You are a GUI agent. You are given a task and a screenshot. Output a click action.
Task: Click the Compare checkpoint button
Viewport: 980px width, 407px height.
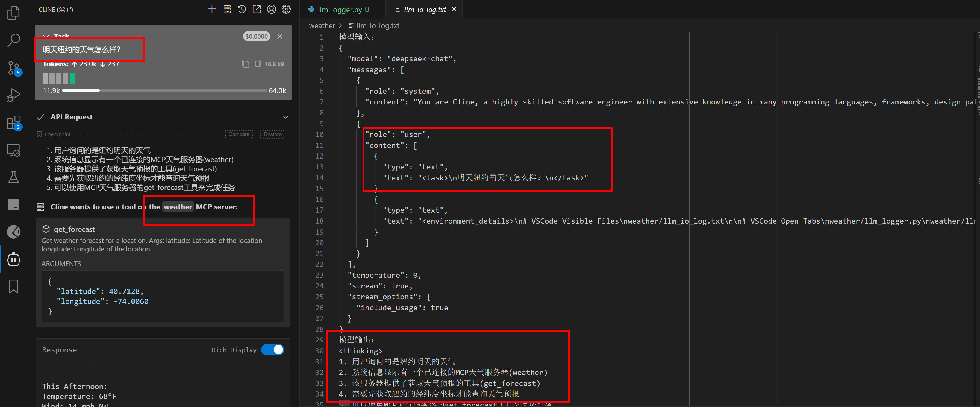(239, 134)
